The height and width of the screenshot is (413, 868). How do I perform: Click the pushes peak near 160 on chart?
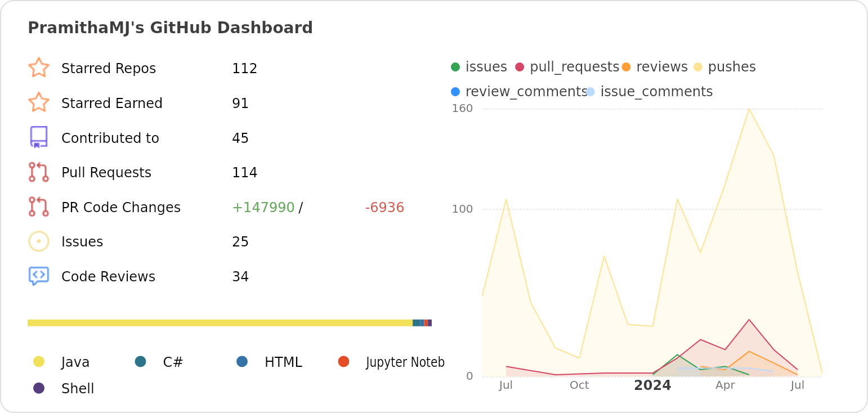749,109
